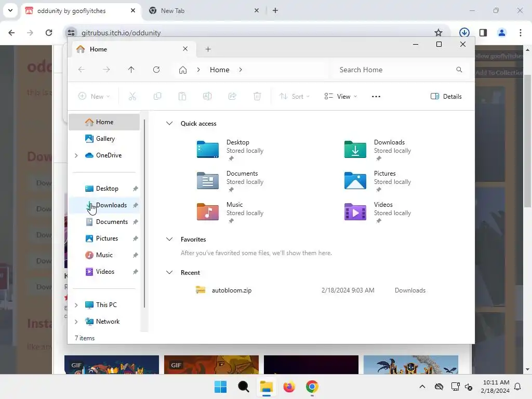Click Chrome's downloads icon in browser toolbar
532x399 pixels.
tap(464, 33)
